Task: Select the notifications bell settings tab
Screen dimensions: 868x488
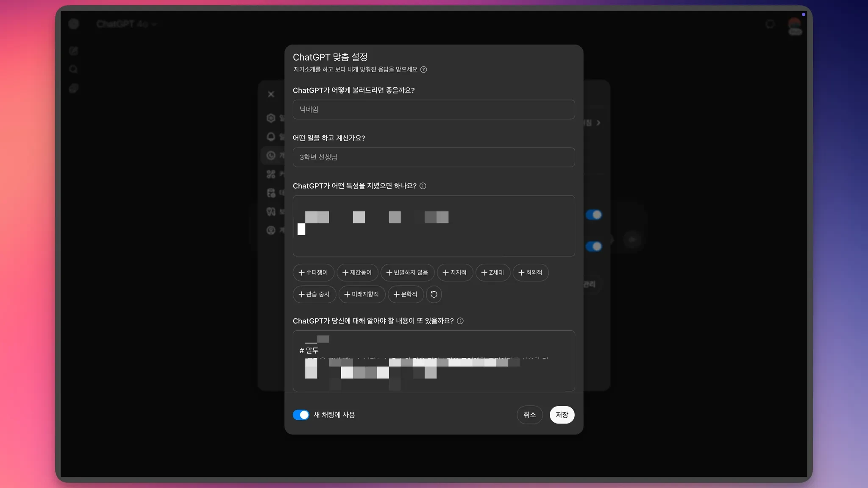Action: click(x=271, y=137)
